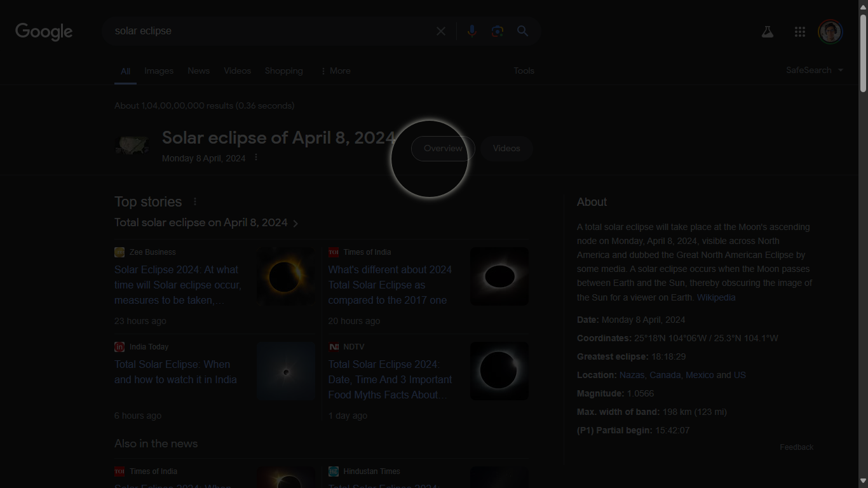
Task: Switch to the News tab
Action: pyautogui.click(x=198, y=71)
